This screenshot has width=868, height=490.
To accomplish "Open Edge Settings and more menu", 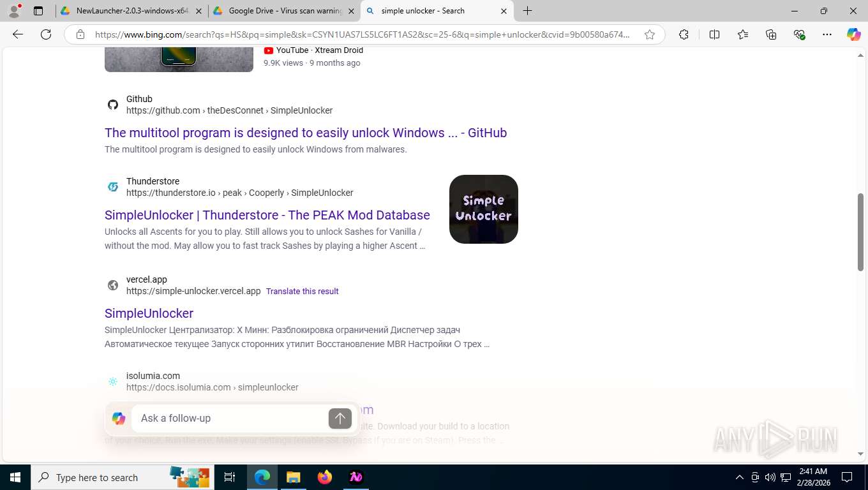I will 827,34.
